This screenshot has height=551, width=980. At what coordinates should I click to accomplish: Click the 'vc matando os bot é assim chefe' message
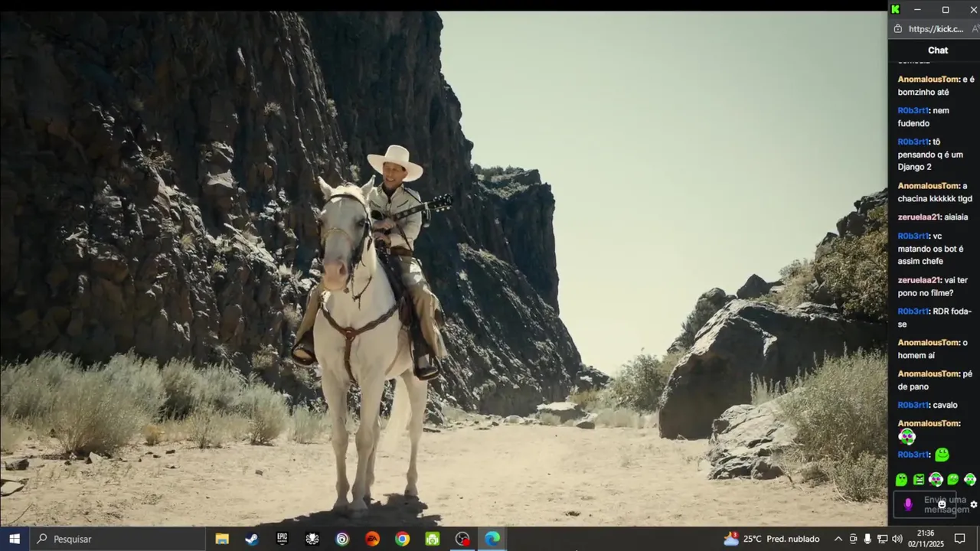point(931,249)
